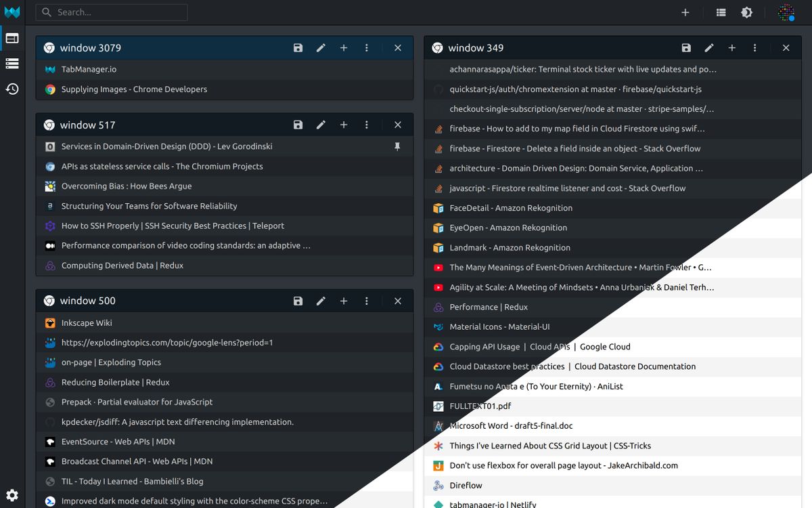Open the history view via the clock icon
812x508 pixels.
coord(12,89)
